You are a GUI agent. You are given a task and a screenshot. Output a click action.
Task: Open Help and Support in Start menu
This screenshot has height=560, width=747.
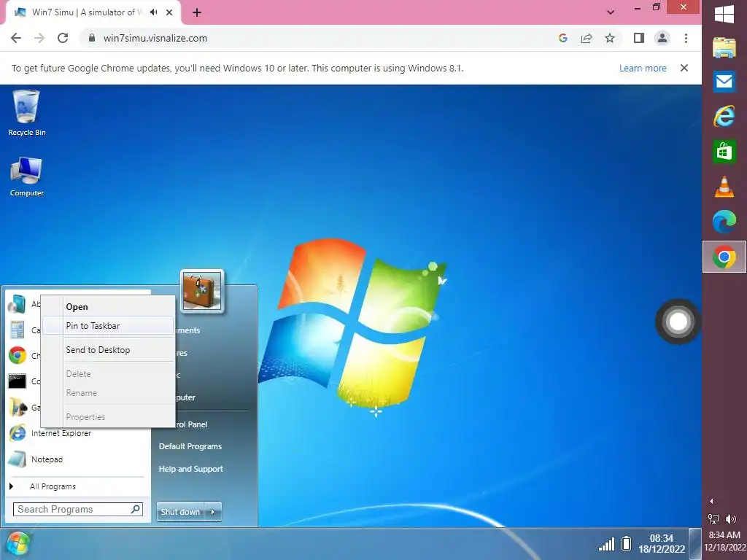(190, 469)
